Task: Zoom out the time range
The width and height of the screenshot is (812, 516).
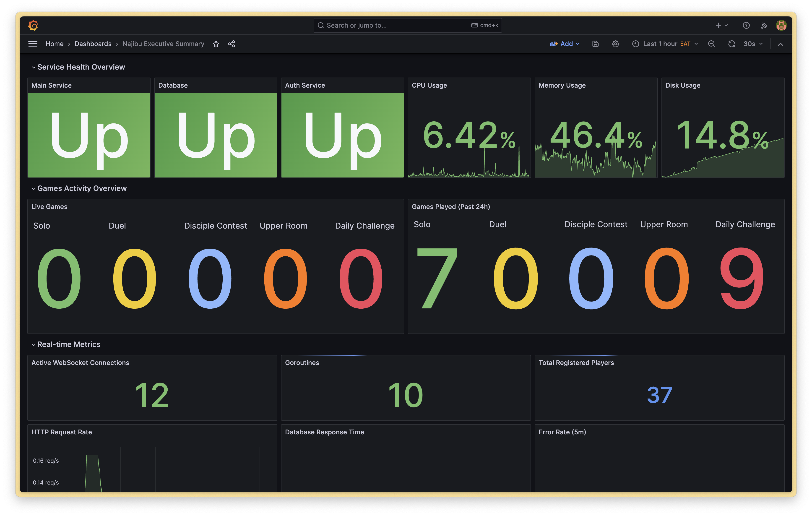Action: tap(711, 44)
